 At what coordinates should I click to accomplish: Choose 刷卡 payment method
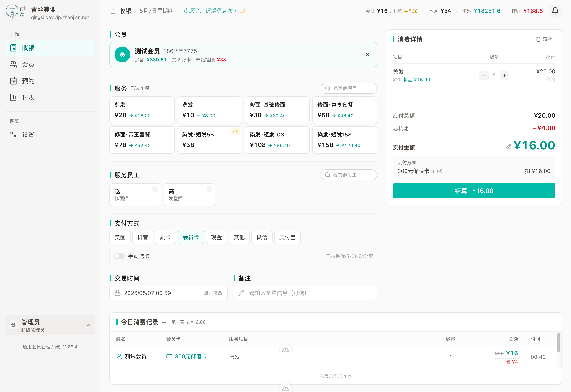point(165,237)
